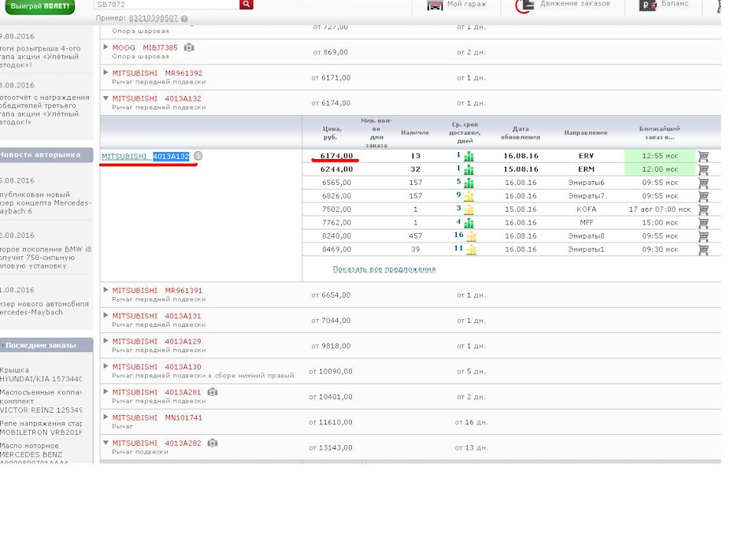
Task: Click the Balance wallet icon
Action: tap(647, 6)
